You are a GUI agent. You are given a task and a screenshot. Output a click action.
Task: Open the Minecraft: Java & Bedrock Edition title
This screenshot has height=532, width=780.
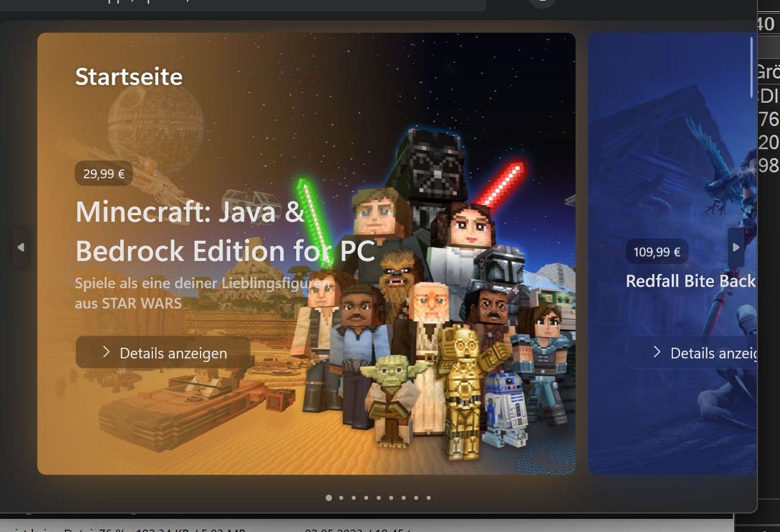point(225,231)
